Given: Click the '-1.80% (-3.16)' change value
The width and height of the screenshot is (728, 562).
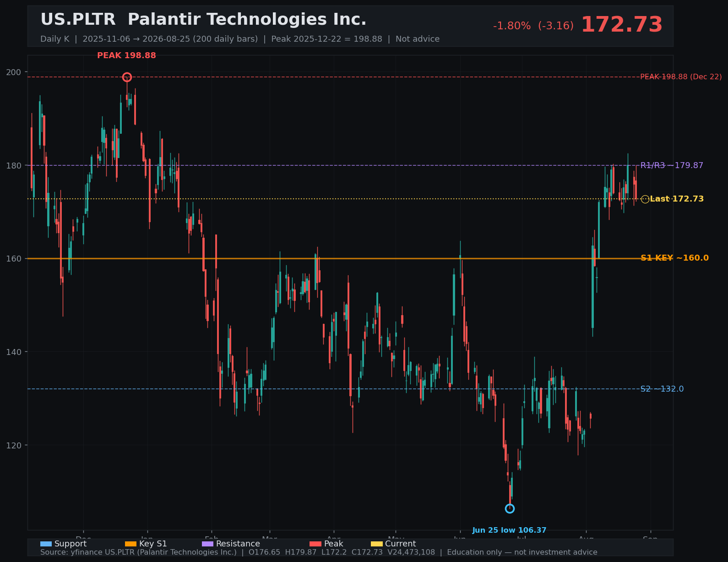Looking at the screenshot, I should pos(533,26).
